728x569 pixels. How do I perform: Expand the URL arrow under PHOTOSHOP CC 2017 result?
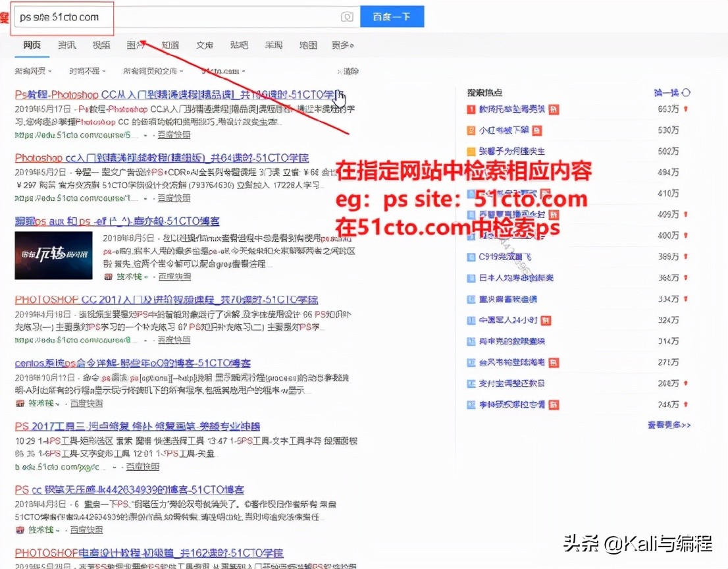(145, 340)
